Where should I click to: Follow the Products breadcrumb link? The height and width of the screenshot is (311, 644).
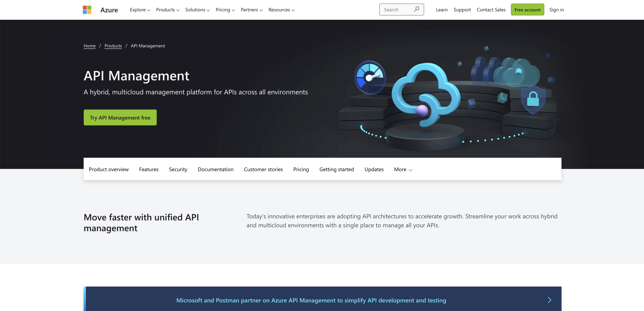(113, 46)
